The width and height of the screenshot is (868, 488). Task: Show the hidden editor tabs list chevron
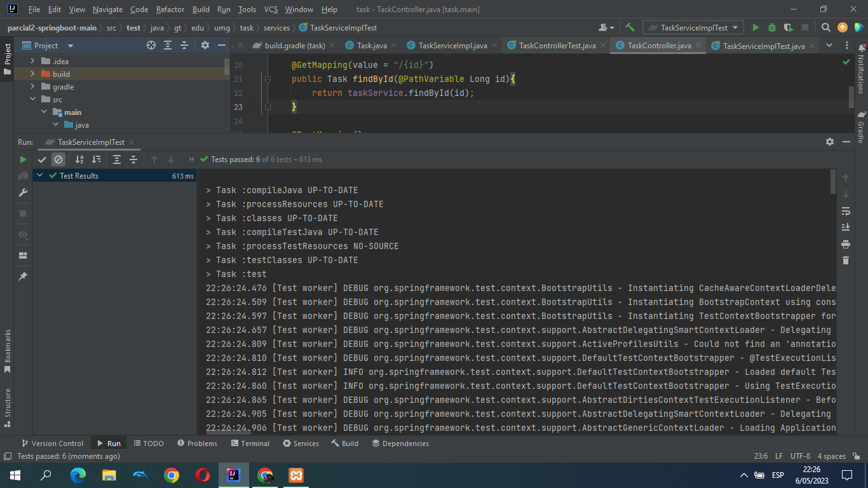coord(829,45)
